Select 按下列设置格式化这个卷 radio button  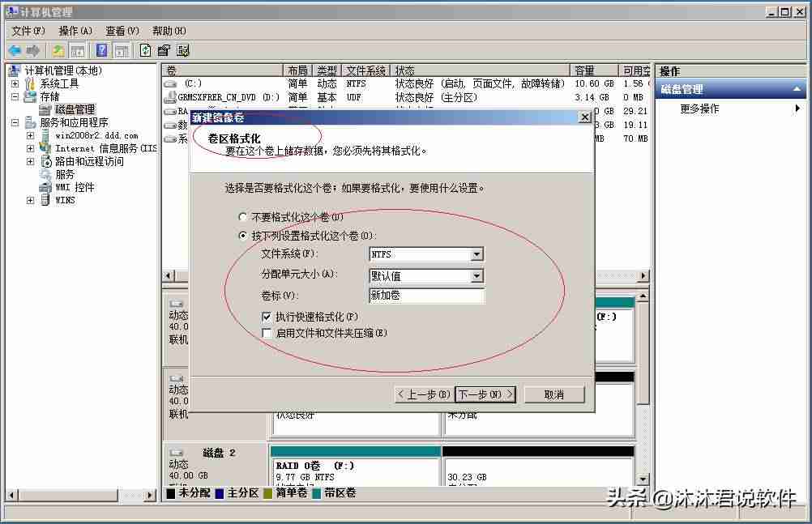tap(242, 236)
